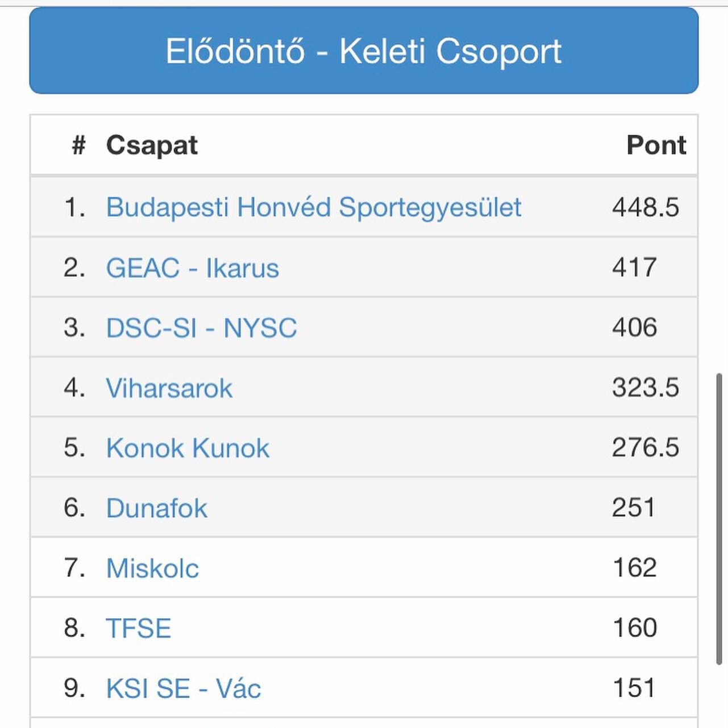Open the TFSE team link

click(139, 628)
